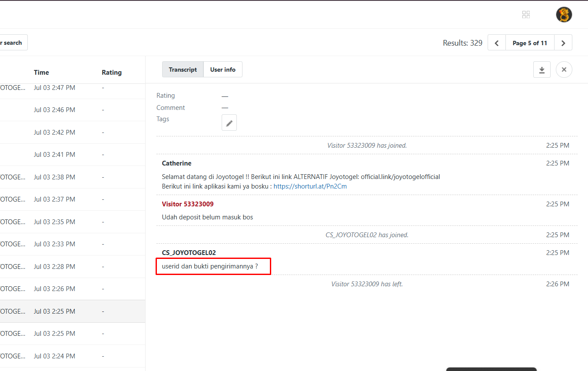
Task: Open the Jul 03 2:37 PM chat row
Action: [x=73, y=199]
